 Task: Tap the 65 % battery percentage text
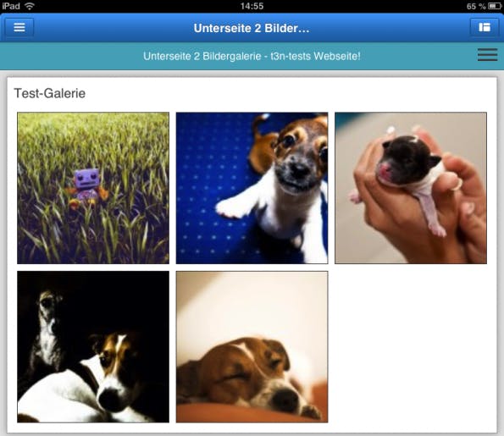coord(476,6)
